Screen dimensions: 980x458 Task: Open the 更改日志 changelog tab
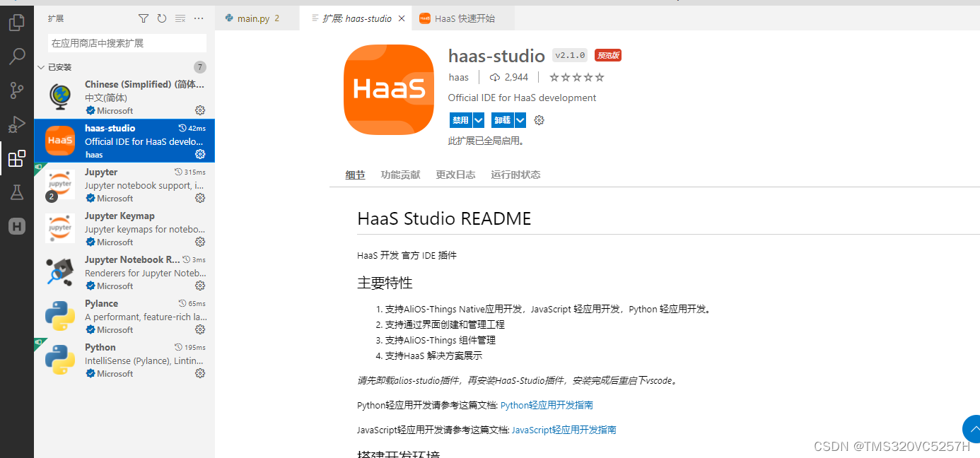[x=455, y=175]
